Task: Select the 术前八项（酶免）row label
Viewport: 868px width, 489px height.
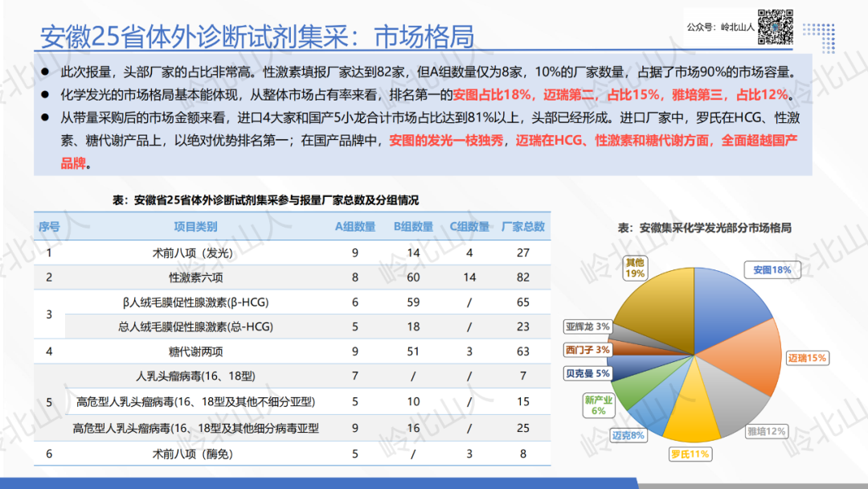Action: (x=193, y=454)
